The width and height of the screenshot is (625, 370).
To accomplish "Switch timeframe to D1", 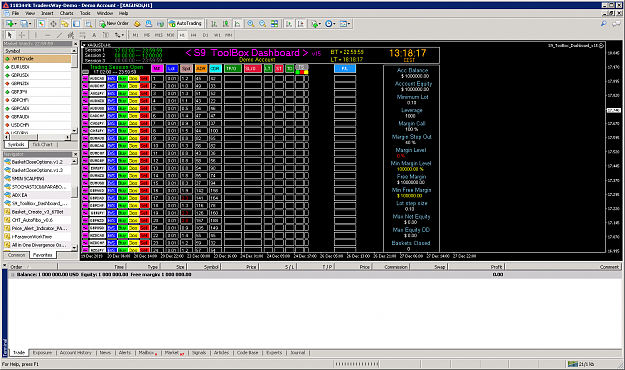I will tap(205, 35).
